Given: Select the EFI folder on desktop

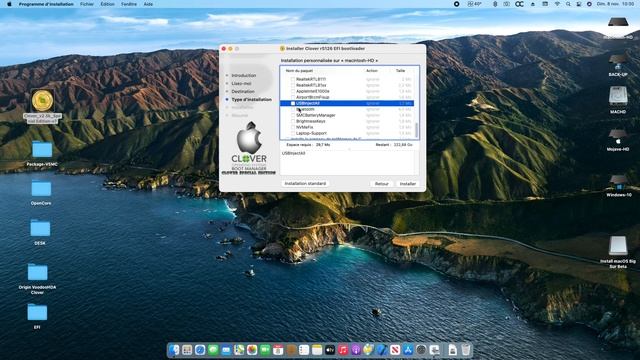Looking at the screenshot, I should point(37,313).
